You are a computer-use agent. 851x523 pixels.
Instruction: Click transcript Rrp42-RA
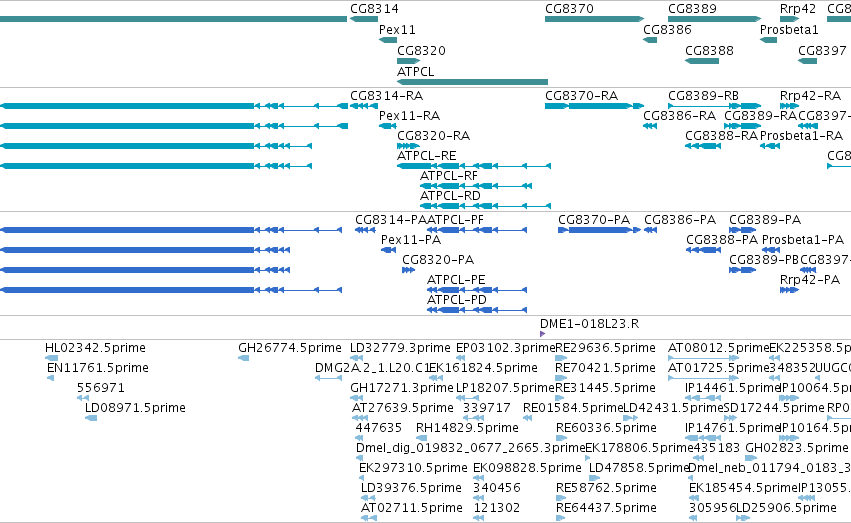click(810, 96)
